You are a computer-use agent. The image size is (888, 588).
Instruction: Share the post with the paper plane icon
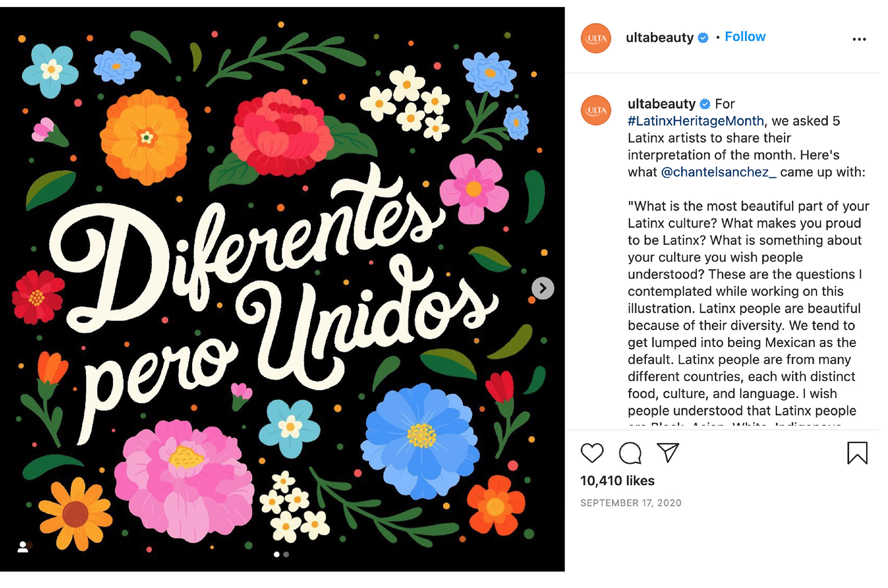[x=668, y=453]
